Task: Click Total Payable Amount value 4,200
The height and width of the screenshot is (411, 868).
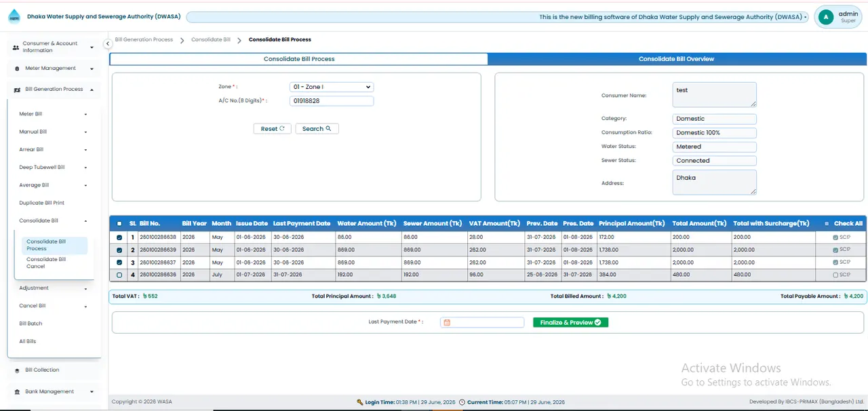Action: (x=854, y=296)
